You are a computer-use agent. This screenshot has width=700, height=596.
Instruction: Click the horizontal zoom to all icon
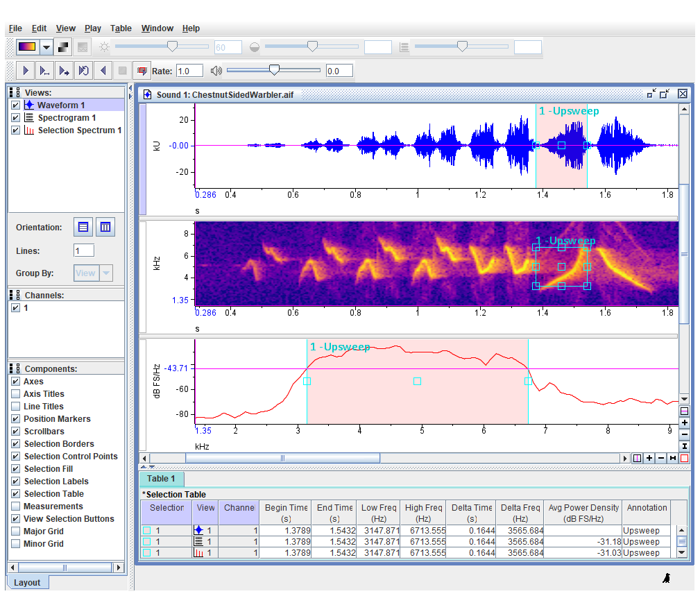pos(672,458)
